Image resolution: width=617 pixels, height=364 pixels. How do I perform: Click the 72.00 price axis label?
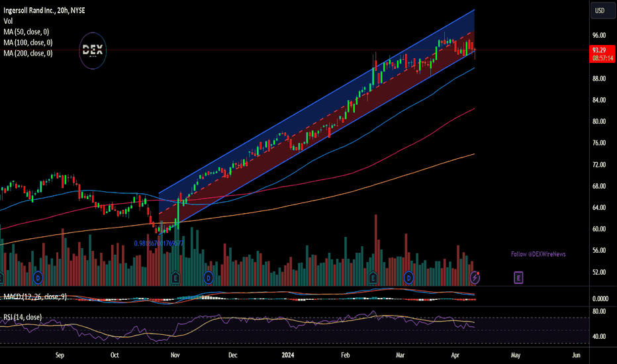coord(599,165)
